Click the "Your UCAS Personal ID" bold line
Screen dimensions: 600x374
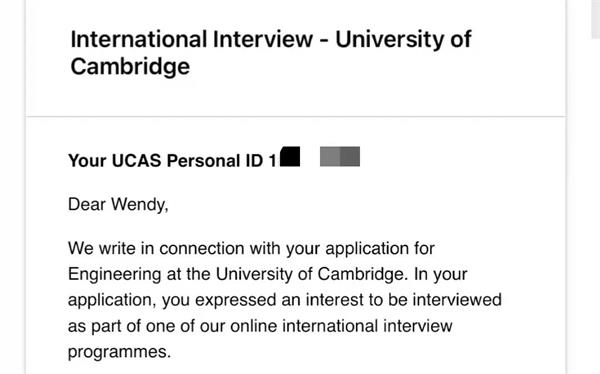click(x=172, y=160)
